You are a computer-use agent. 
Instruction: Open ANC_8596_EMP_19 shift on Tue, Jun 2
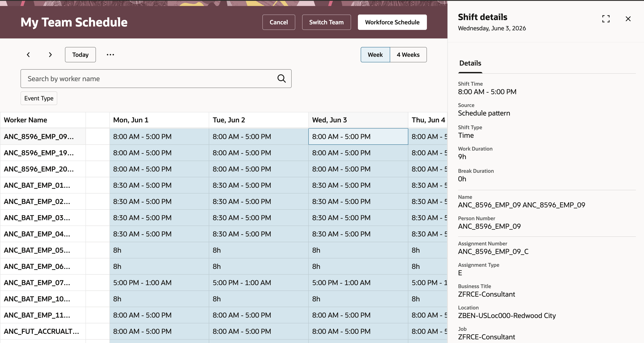[259, 153]
